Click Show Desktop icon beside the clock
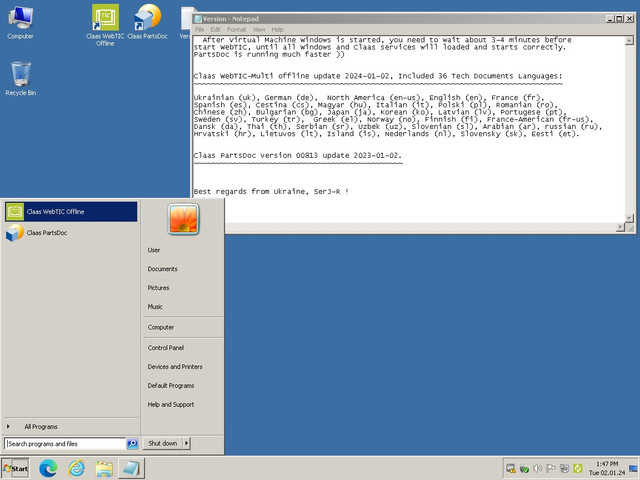This screenshot has height=480, width=640. pos(633,468)
